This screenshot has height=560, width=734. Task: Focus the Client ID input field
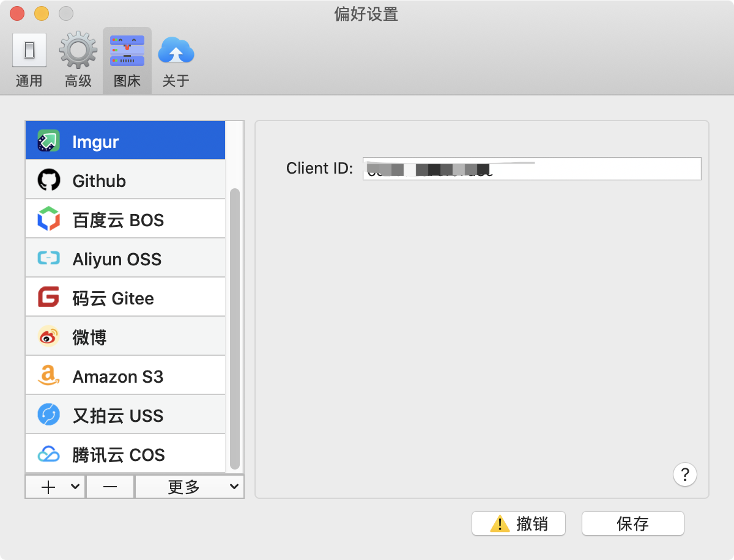532,169
